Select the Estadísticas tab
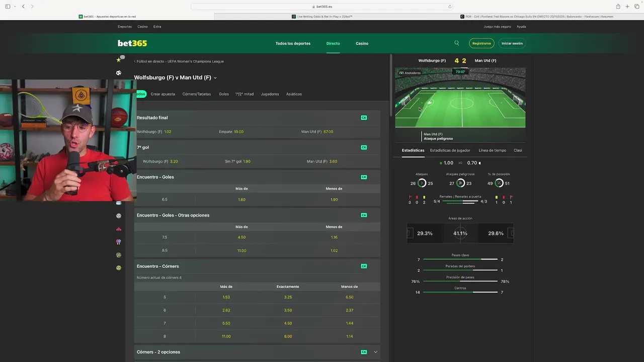 413,150
